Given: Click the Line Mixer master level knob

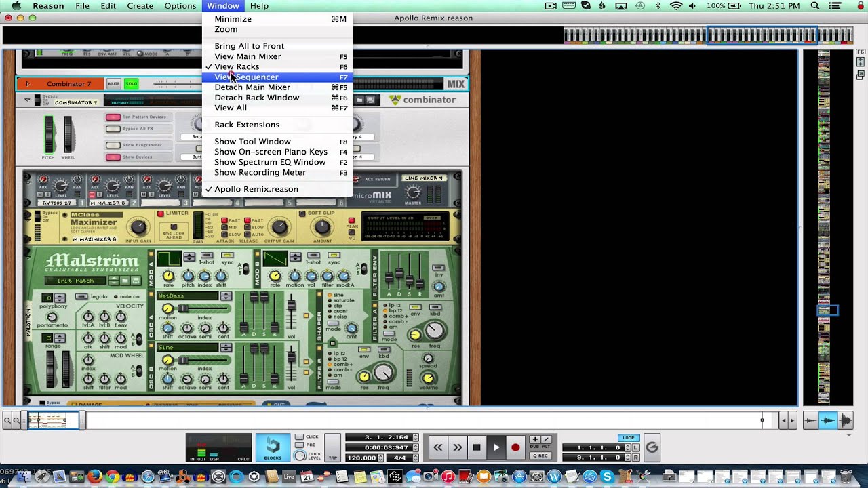Looking at the screenshot, I should pos(412,192).
